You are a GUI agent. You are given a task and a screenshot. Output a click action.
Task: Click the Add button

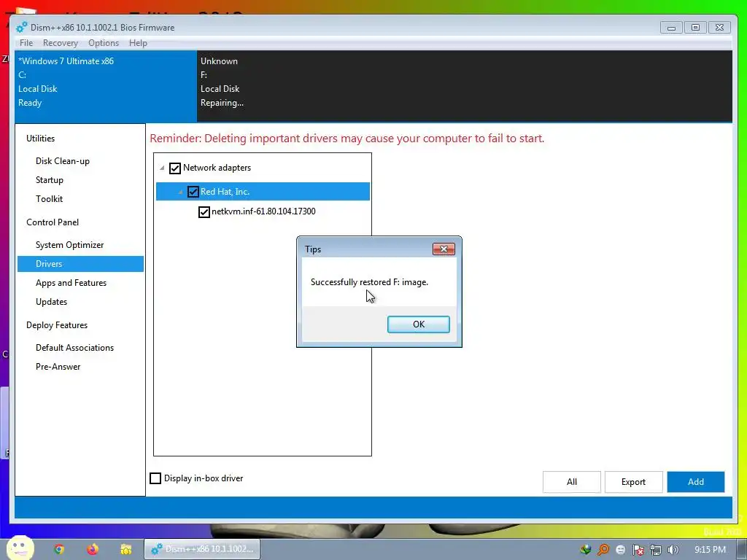click(x=695, y=482)
